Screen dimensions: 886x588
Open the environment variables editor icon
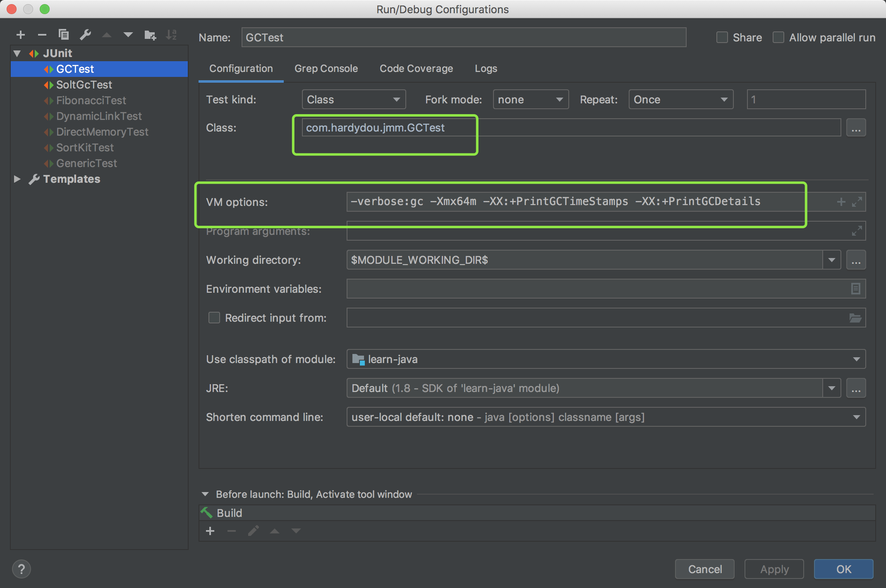[855, 289]
